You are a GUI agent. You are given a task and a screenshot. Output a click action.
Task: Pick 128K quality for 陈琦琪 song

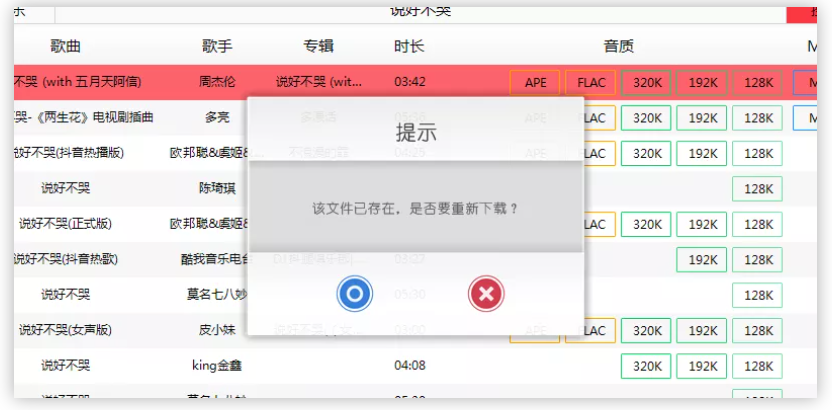coord(757,189)
